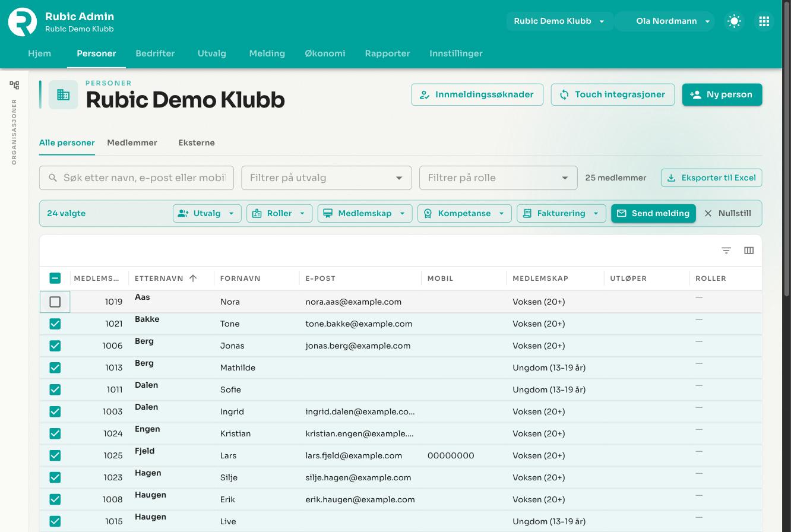Click the Send melding button
The height and width of the screenshot is (532, 791).
point(653,213)
